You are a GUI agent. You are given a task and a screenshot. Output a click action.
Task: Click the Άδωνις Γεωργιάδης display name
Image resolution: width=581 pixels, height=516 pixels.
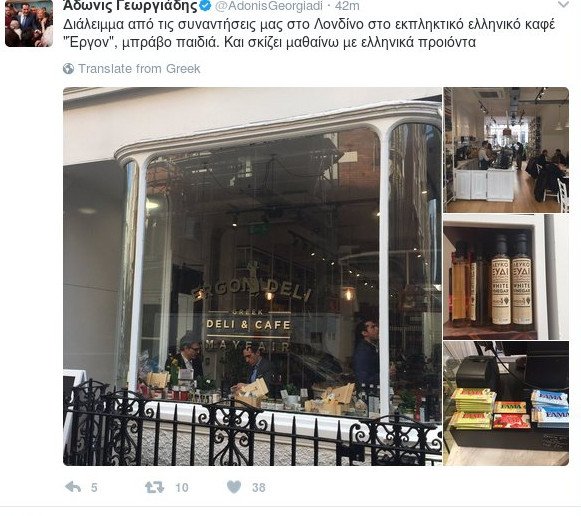click(130, 6)
